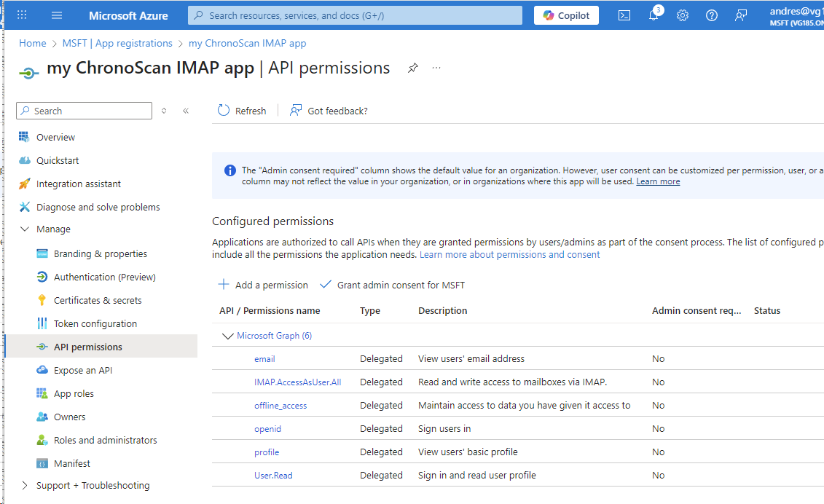Click the feedback icon in top bar
Viewport: 824px width, 504px height.
(741, 15)
